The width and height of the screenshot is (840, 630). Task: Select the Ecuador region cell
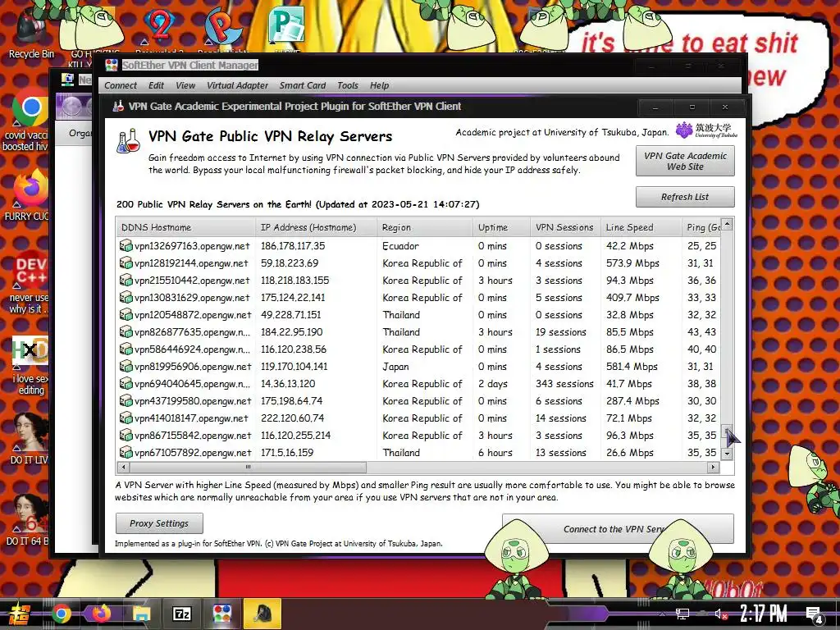point(400,246)
